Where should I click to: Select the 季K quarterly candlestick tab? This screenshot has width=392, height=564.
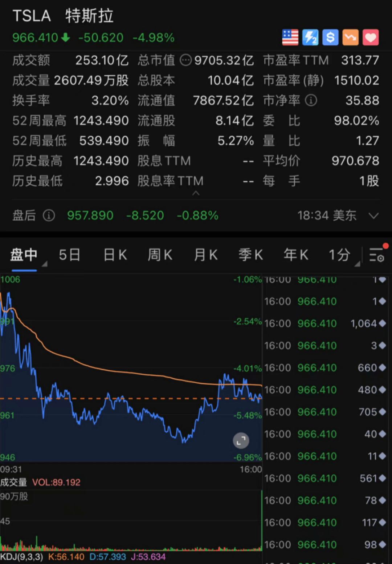251,255
